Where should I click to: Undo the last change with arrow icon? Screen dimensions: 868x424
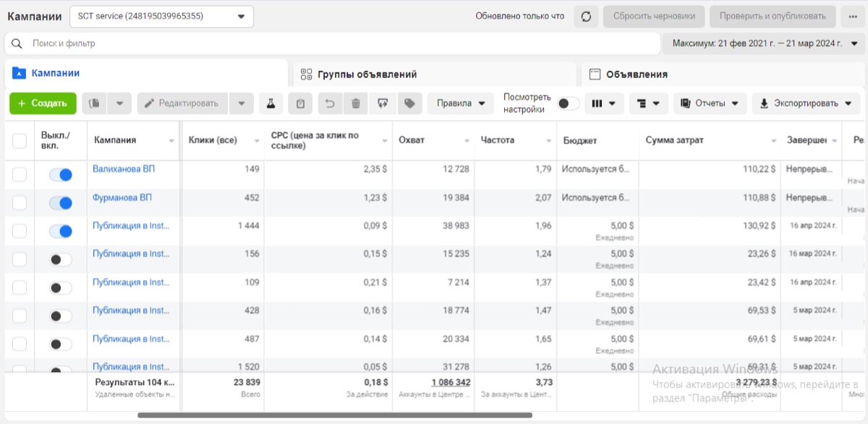click(330, 103)
